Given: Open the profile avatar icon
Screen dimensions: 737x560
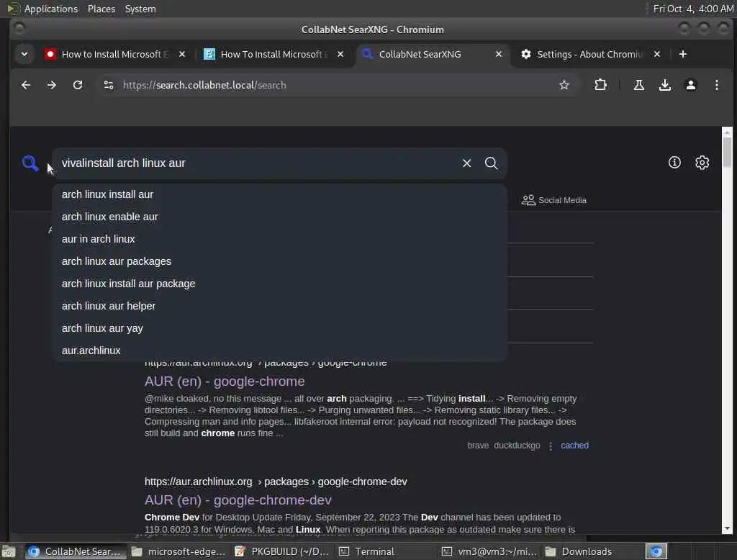Looking at the screenshot, I should pos(690,85).
